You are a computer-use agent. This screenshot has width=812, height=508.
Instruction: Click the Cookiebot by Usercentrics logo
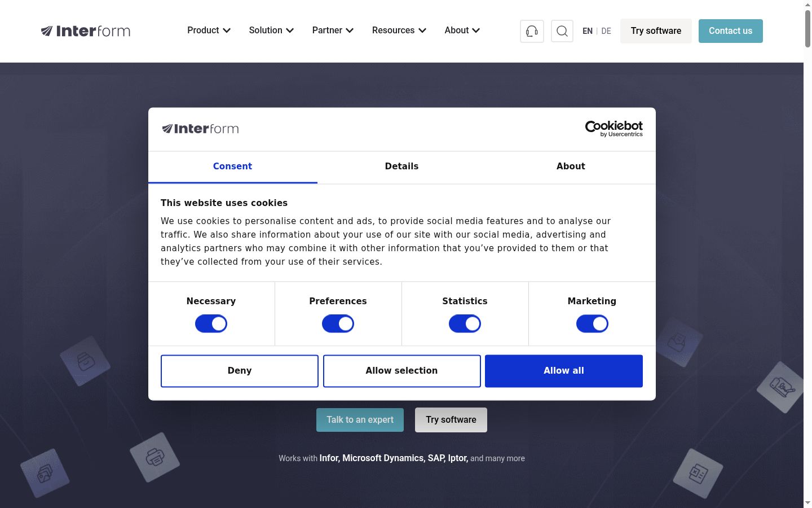click(x=614, y=129)
